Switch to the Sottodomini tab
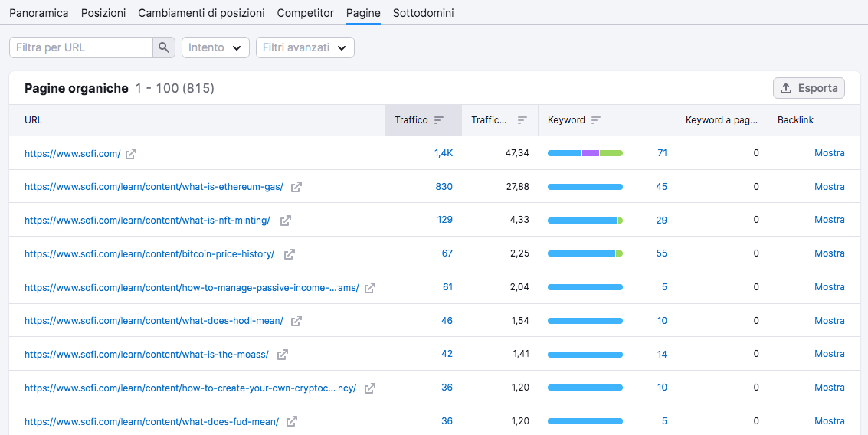868x435 pixels. tap(423, 13)
